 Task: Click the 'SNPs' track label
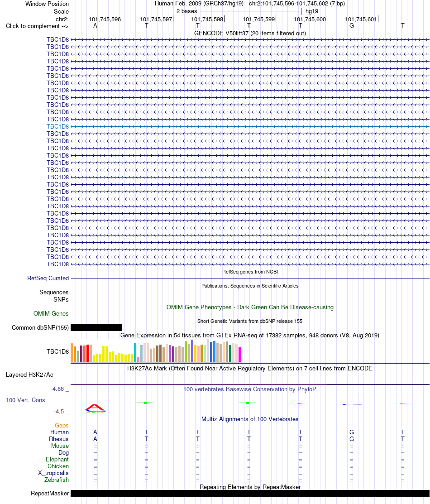61,300
